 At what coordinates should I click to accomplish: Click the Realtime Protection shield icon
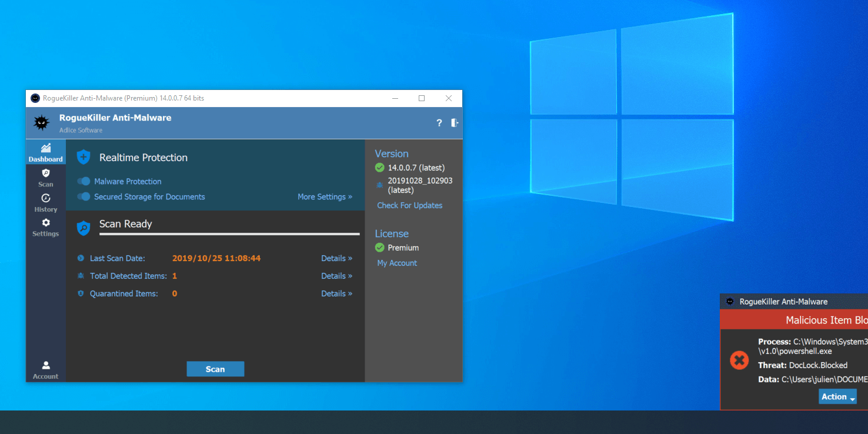84,157
